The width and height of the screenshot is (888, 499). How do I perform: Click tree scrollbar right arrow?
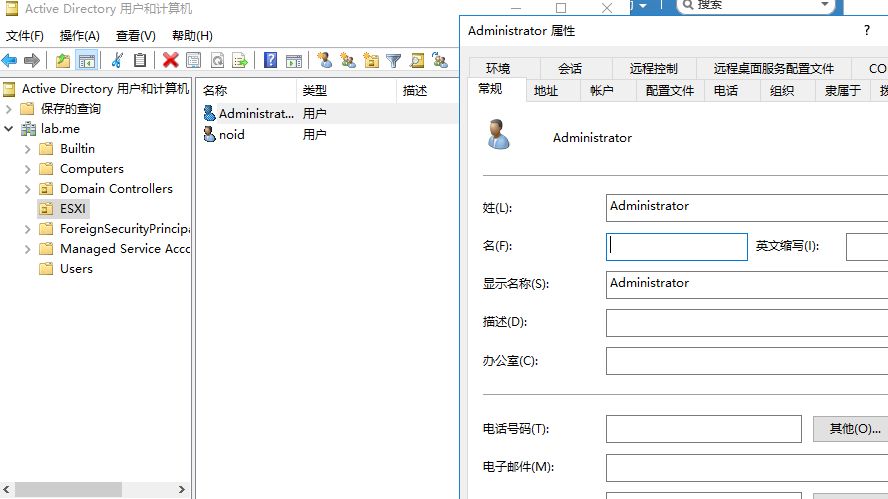click(x=182, y=489)
